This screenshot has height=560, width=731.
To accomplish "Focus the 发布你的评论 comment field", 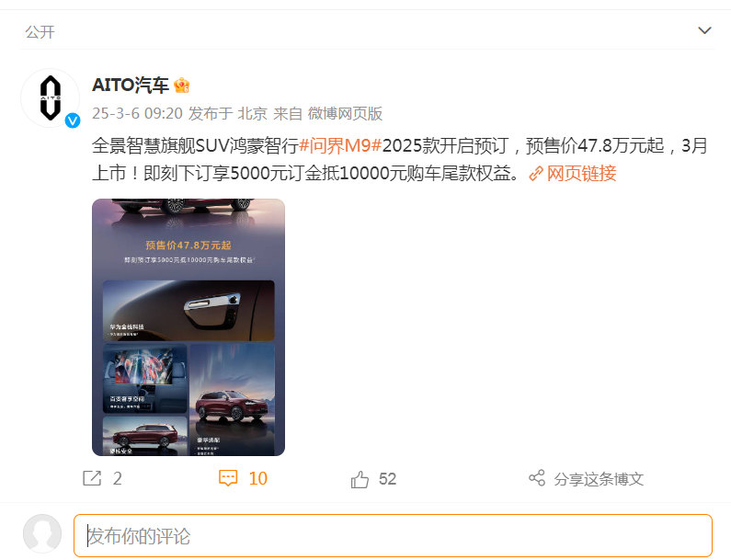I will (x=393, y=536).
